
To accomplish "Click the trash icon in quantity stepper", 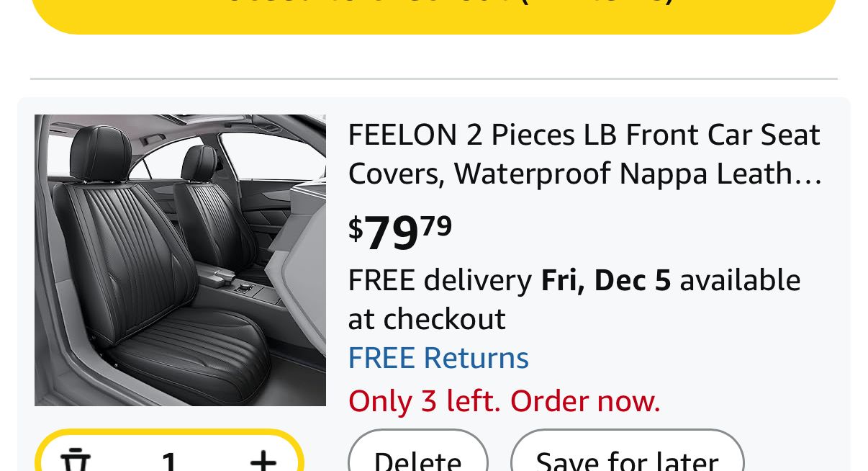I will (74, 459).
